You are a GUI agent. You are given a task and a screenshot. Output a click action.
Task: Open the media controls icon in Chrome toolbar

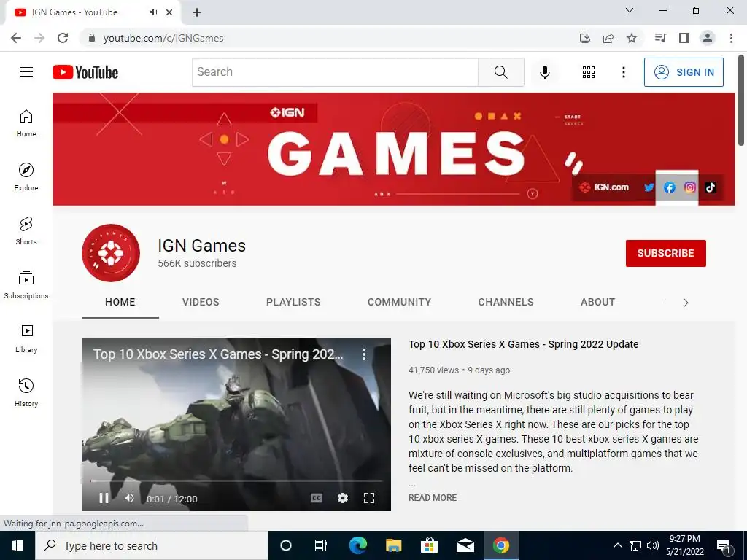point(660,38)
